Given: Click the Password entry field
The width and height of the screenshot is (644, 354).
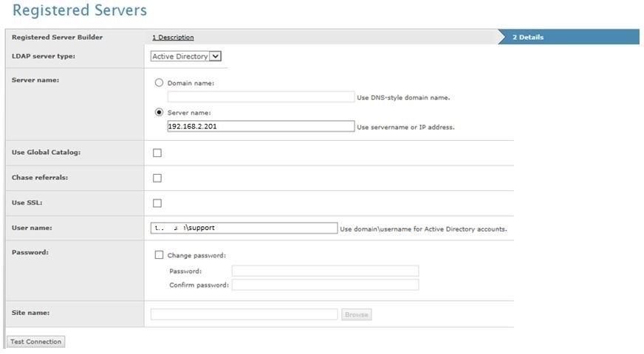Looking at the screenshot, I should click(x=325, y=271).
